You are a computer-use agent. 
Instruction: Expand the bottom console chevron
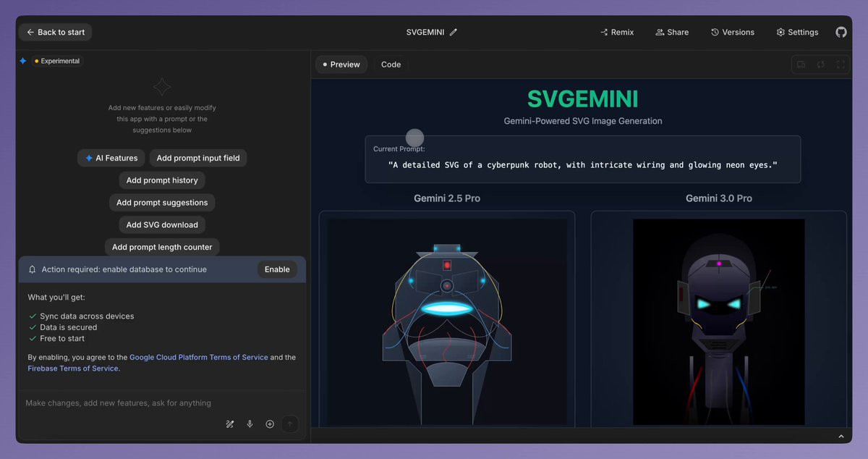pyautogui.click(x=841, y=437)
